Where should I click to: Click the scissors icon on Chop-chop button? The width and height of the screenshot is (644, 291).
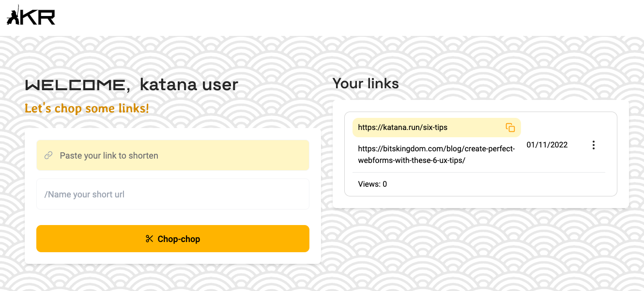click(150, 238)
